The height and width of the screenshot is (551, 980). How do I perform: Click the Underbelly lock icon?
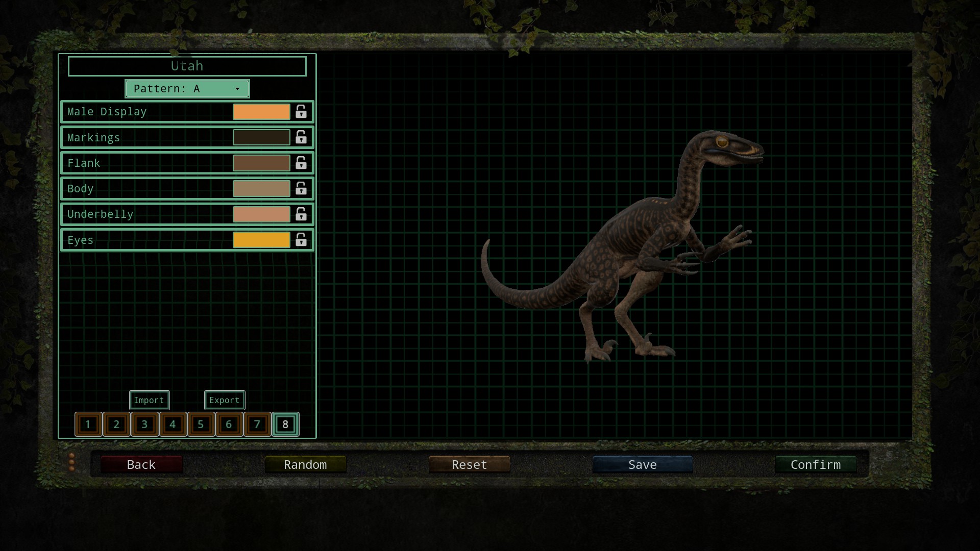301,214
